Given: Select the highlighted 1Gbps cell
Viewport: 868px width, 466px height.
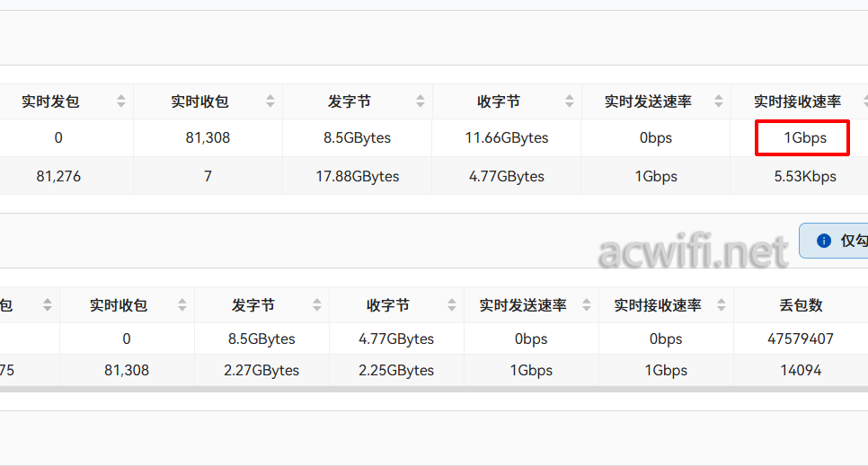Looking at the screenshot, I should coord(802,137).
